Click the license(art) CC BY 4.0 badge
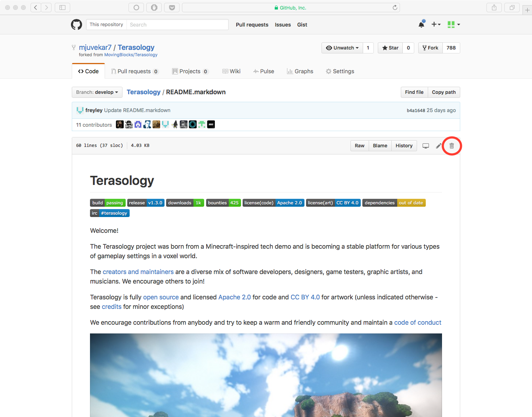Image resolution: width=532 pixels, height=417 pixels. click(333, 203)
